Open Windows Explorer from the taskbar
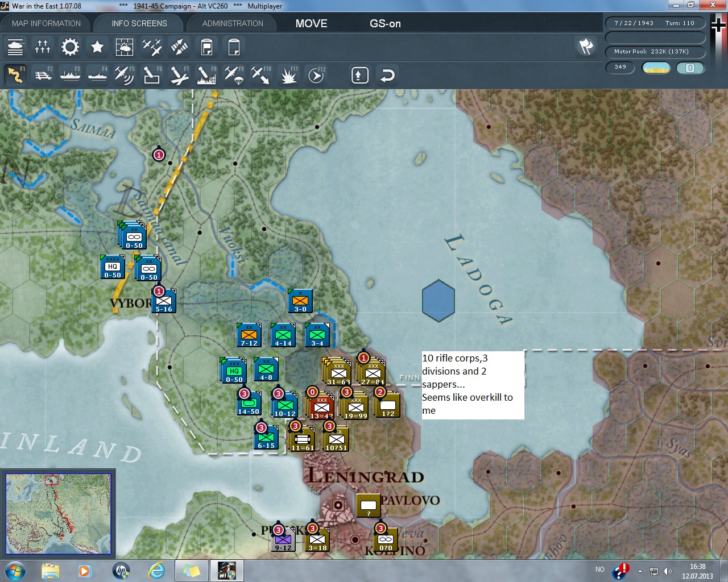Viewport: 728px width, 582px height. pos(51,571)
